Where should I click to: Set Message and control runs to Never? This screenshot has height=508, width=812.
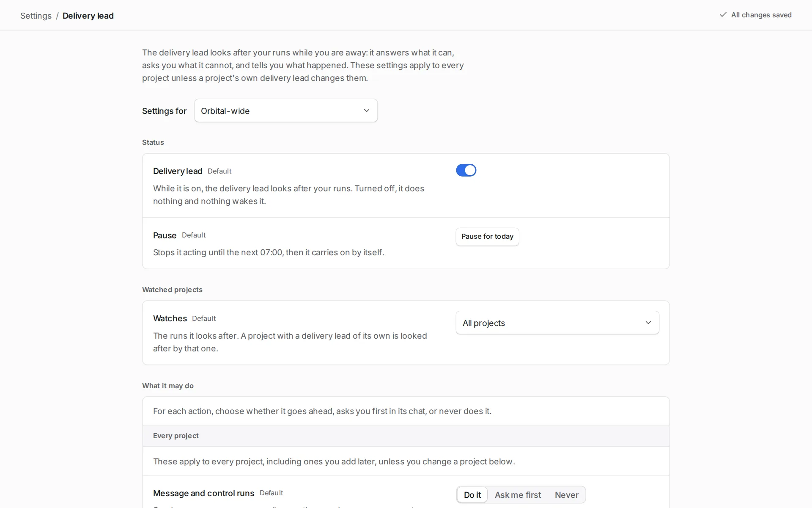point(567,495)
